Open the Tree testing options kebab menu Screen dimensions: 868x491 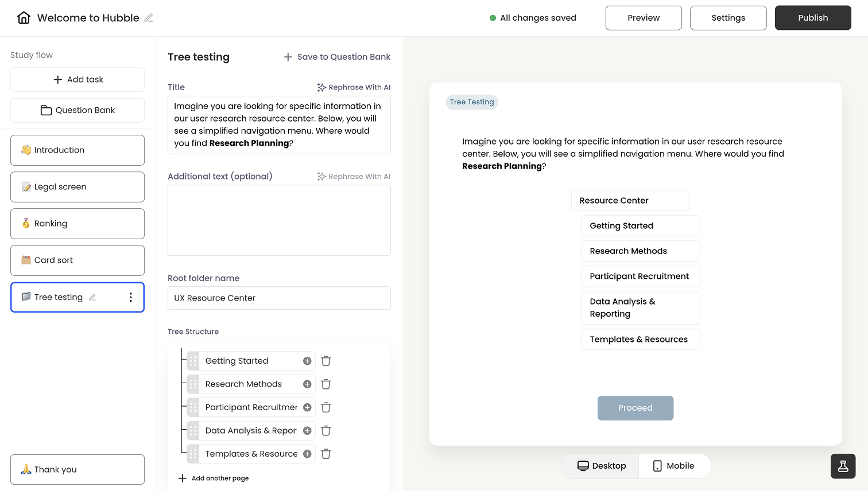pyautogui.click(x=130, y=297)
